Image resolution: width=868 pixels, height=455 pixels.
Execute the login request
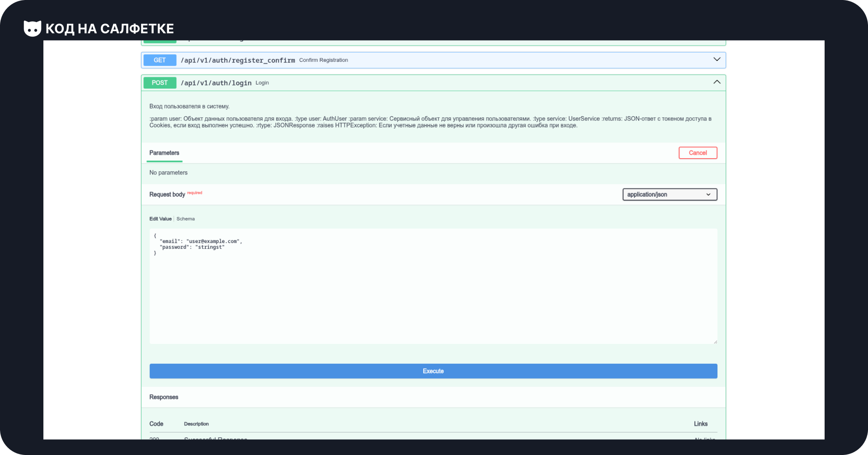point(433,371)
